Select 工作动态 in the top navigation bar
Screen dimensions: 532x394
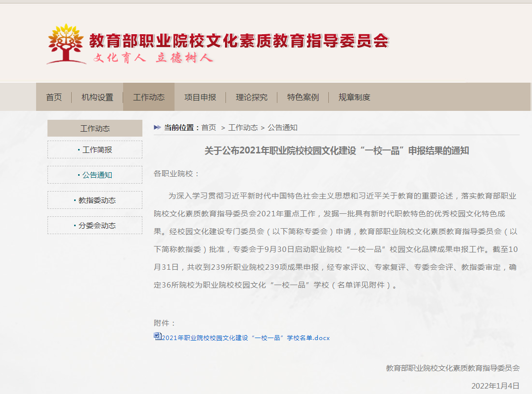[x=149, y=97]
